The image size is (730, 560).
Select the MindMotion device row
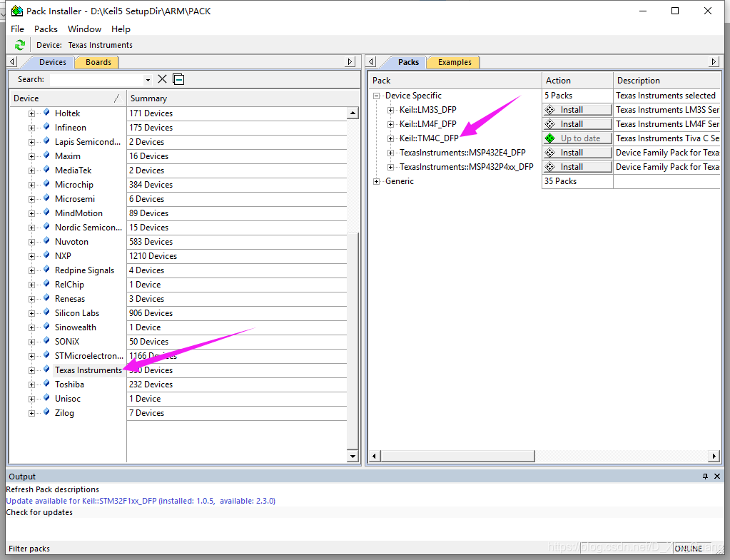[x=78, y=213]
